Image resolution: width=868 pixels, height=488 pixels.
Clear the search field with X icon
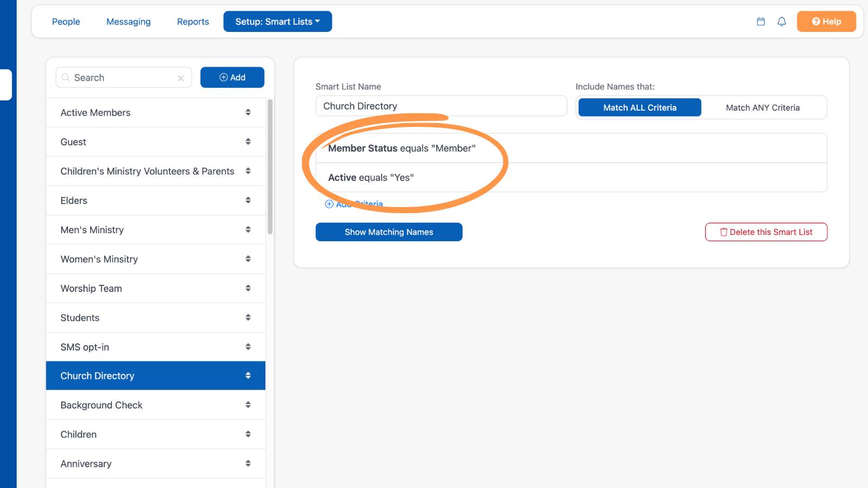coord(181,78)
